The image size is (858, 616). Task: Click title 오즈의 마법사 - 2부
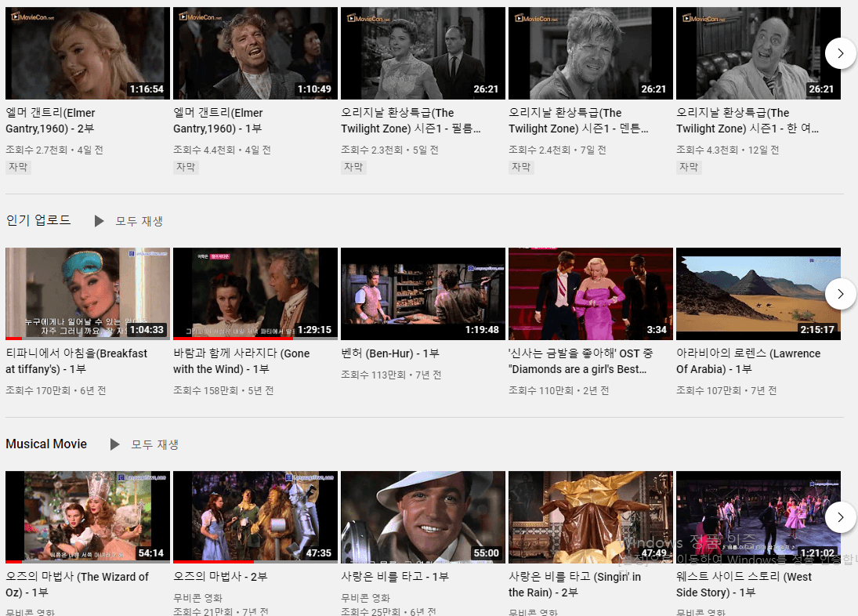point(220,577)
